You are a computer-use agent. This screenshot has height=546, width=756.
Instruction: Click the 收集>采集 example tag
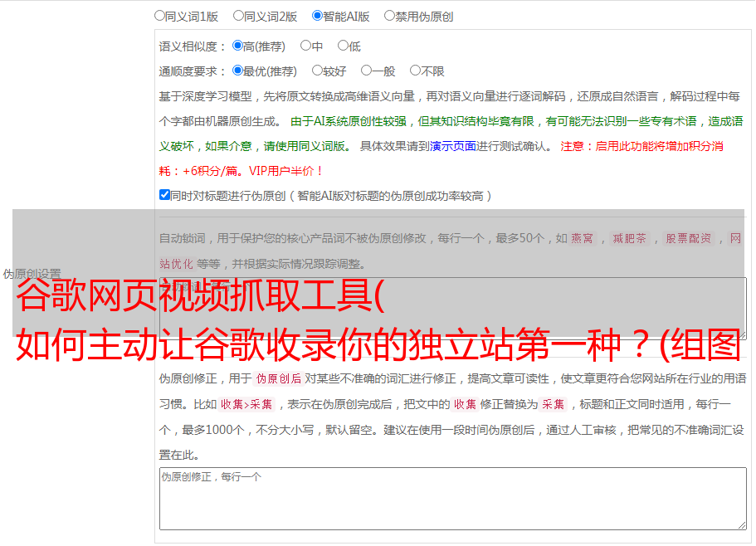[246, 404]
